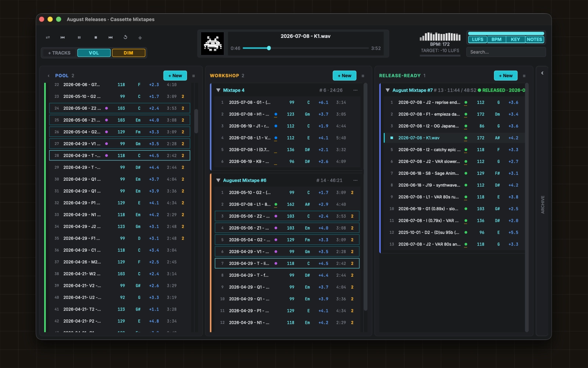Screen dimensions: 588x368
Task: Click the BPM: 172 readout
Action: (x=440, y=45)
